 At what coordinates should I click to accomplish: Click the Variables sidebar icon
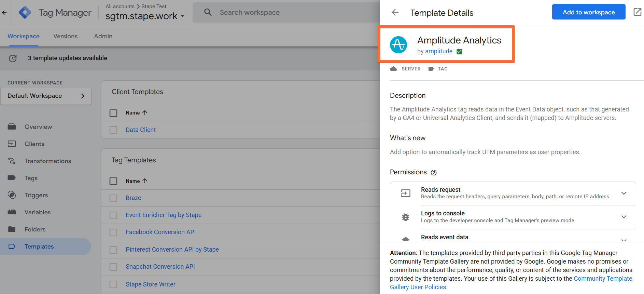pos(12,212)
